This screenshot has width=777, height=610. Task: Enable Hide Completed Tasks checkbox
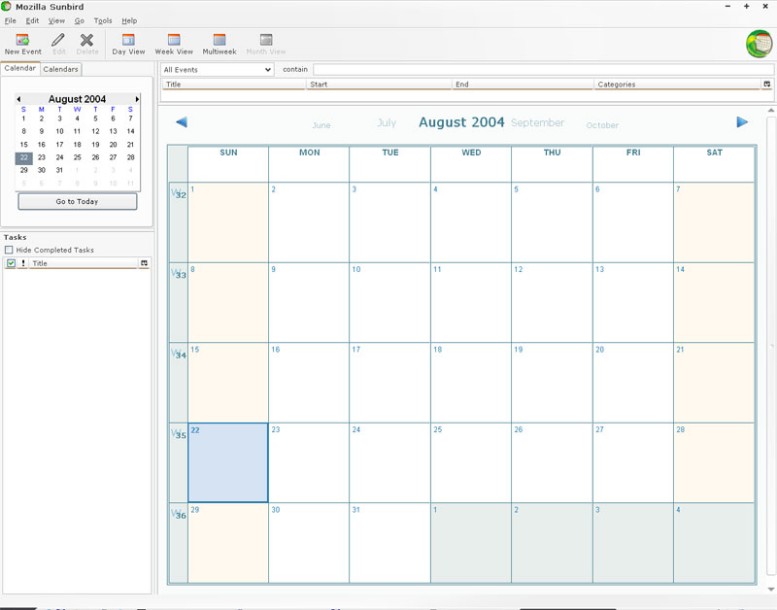tap(9, 250)
